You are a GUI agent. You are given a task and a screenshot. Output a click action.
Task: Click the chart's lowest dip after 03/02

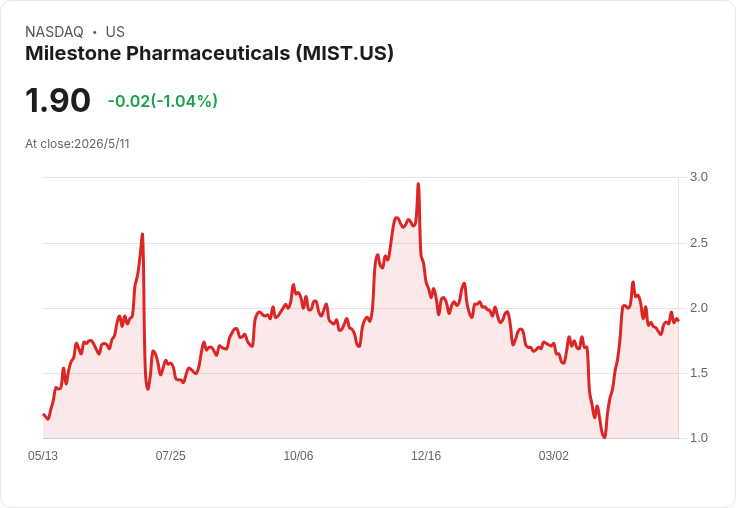pyautogui.click(x=604, y=437)
